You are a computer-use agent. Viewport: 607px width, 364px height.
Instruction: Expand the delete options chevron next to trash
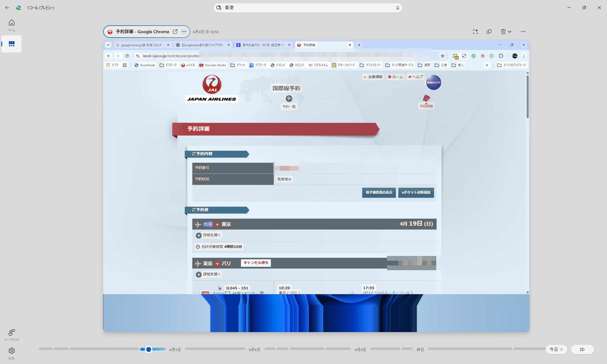(510, 32)
